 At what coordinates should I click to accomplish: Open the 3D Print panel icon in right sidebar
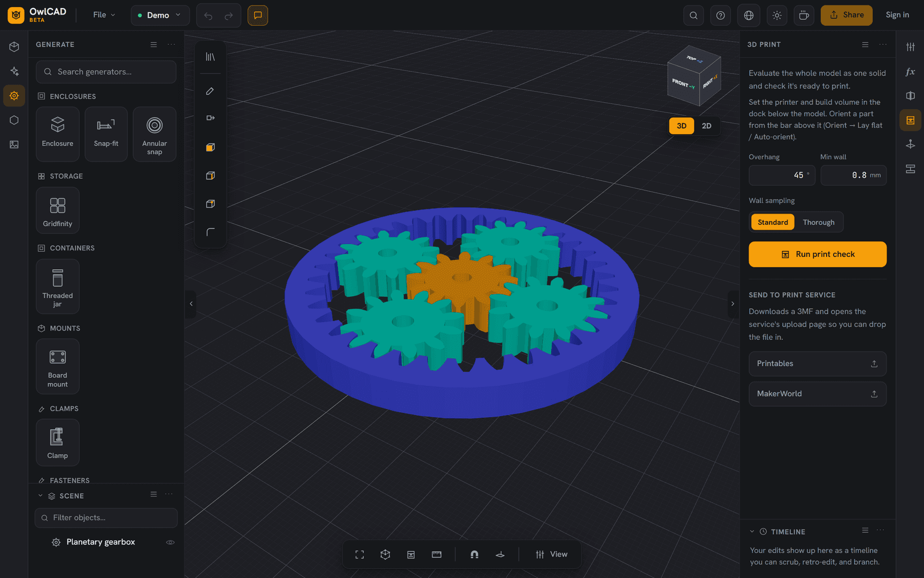pos(910,120)
